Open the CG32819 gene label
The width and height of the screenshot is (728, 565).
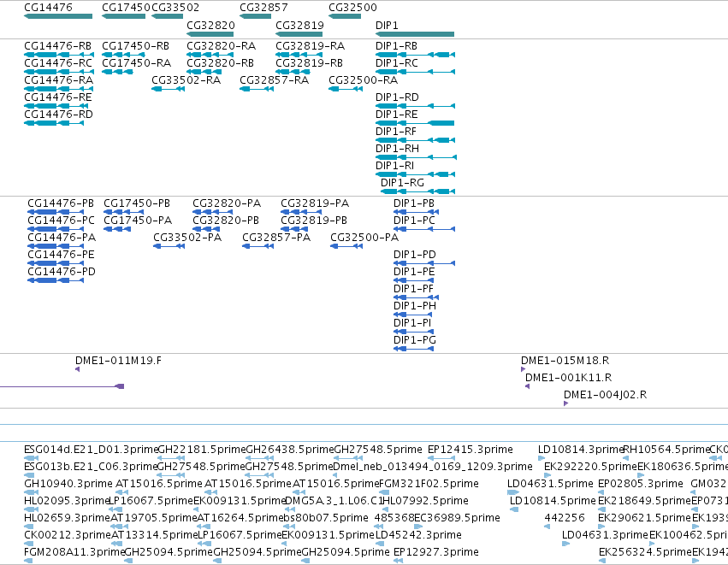[299, 25]
